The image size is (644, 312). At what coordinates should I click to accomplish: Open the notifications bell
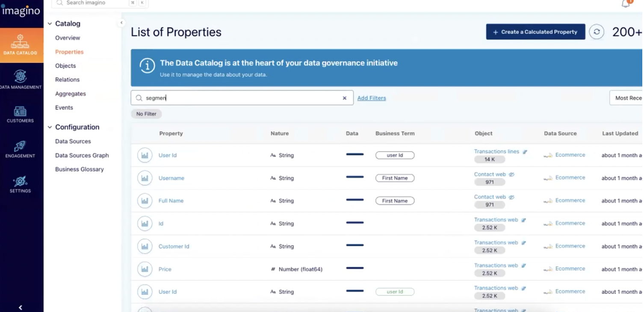(x=626, y=4)
